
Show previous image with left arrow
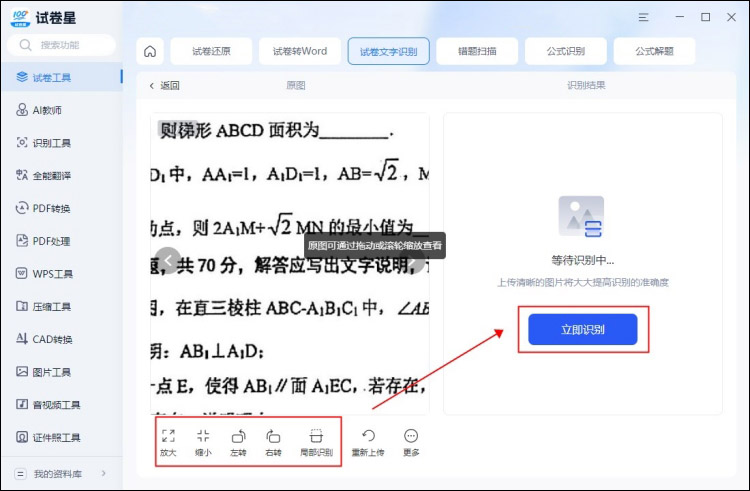tap(168, 261)
